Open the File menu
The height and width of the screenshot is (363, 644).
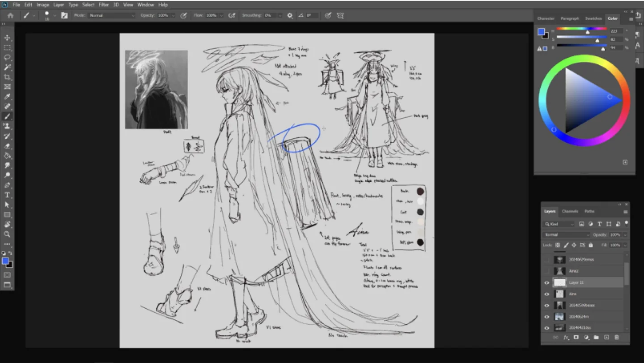pos(17,4)
